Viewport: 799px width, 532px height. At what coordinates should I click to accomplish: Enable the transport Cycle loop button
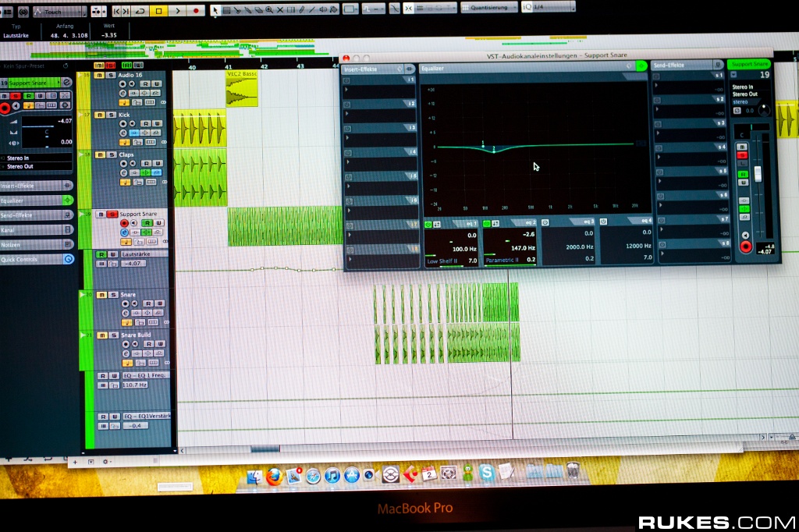coord(140,11)
